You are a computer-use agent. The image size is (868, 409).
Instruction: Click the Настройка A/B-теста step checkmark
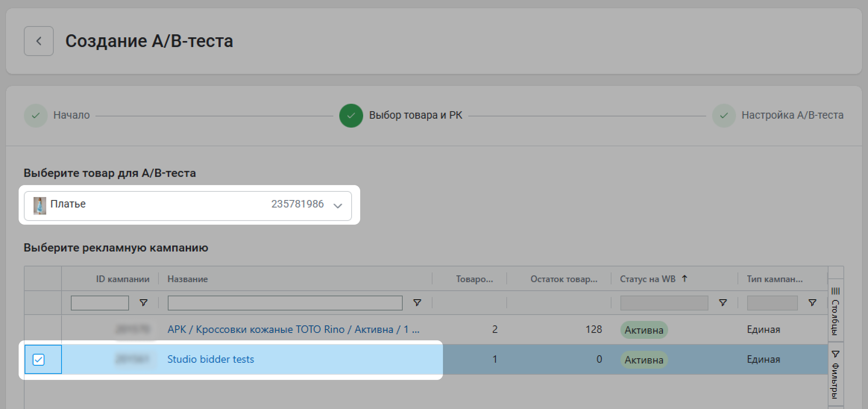click(x=724, y=116)
